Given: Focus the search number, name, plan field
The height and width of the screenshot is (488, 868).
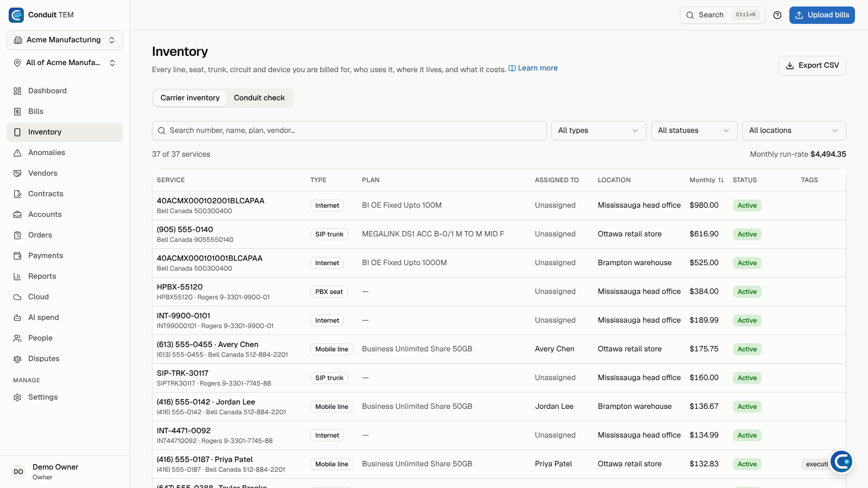Looking at the screenshot, I should (349, 131).
